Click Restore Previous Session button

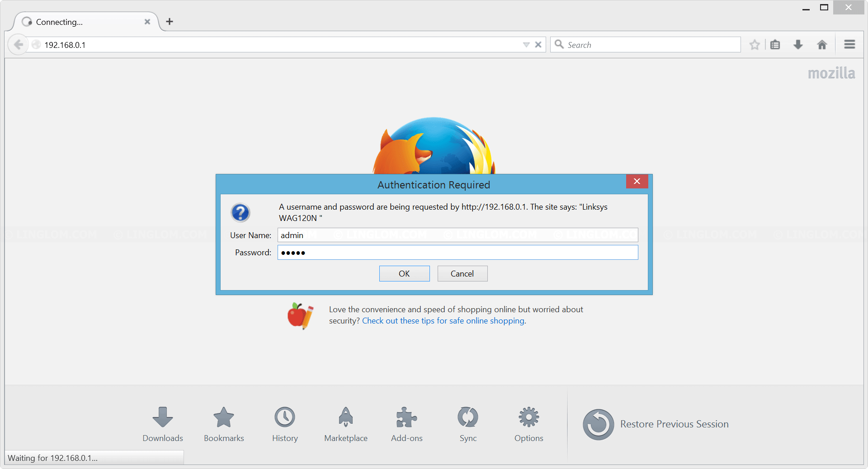point(656,424)
